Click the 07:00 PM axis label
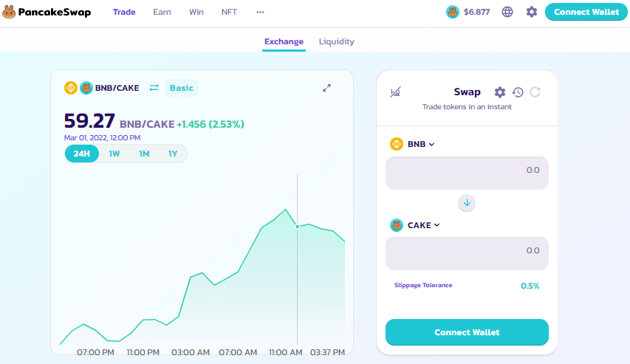This screenshot has width=630, height=364. (x=95, y=352)
